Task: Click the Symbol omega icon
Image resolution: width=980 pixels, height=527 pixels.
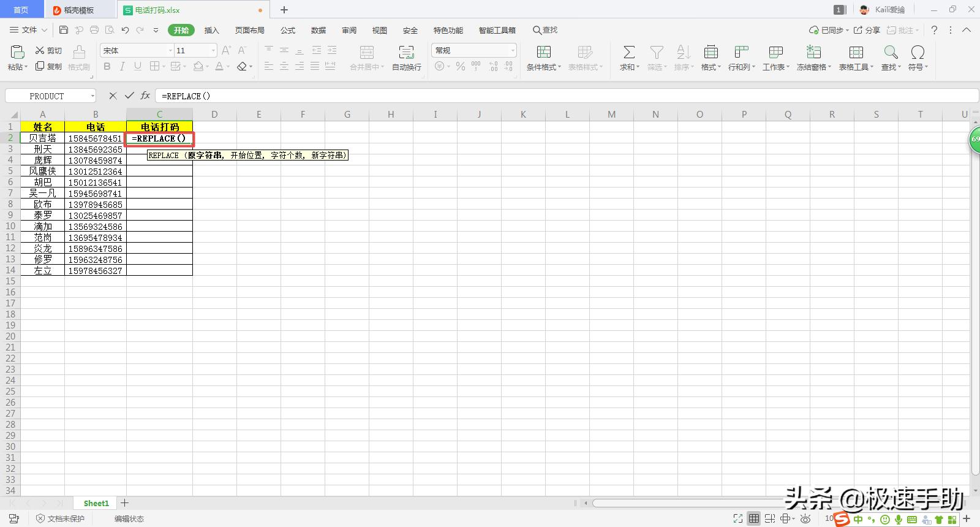Action: tap(918, 52)
